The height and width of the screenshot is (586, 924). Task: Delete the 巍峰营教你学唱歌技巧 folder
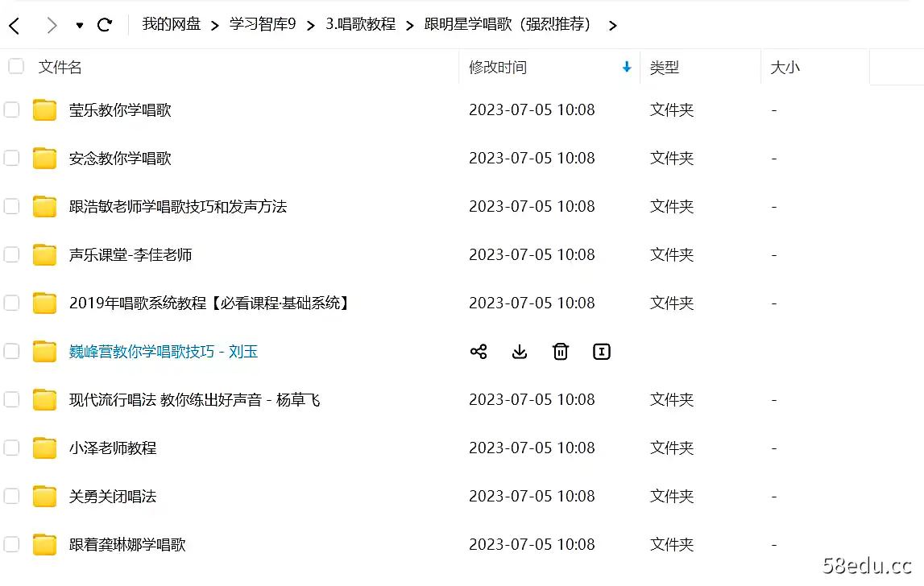pos(561,352)
